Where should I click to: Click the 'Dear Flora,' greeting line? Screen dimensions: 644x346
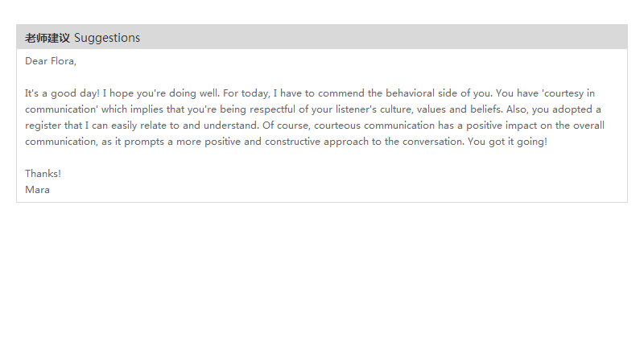point(50,61)
